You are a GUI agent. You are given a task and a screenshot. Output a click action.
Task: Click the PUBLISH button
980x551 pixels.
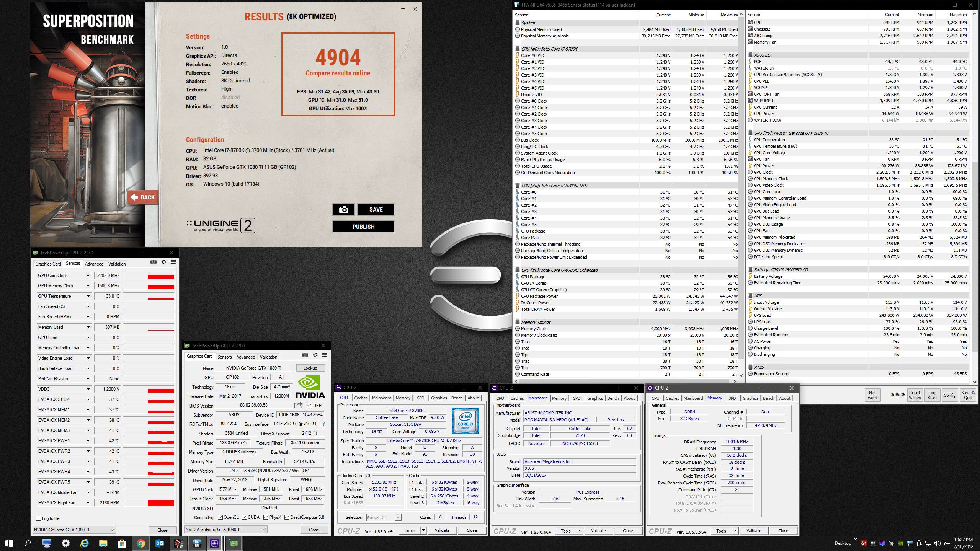click(363, 227)
